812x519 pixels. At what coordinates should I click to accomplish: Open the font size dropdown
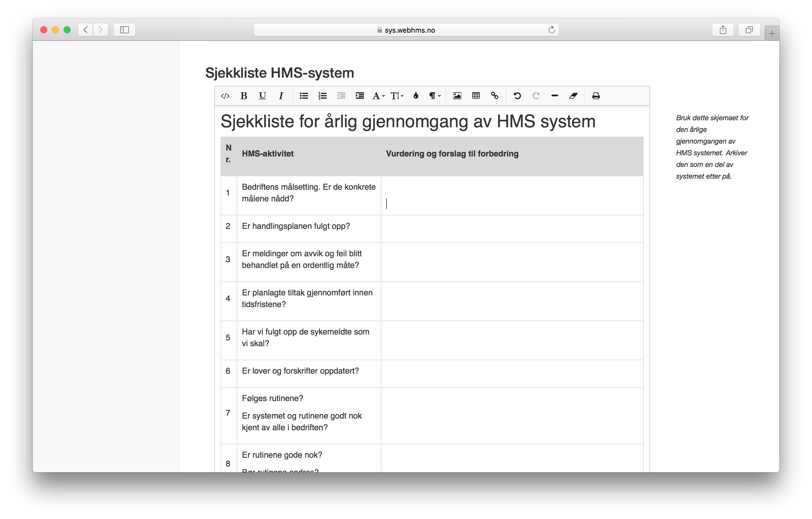[x=397, y=96]
